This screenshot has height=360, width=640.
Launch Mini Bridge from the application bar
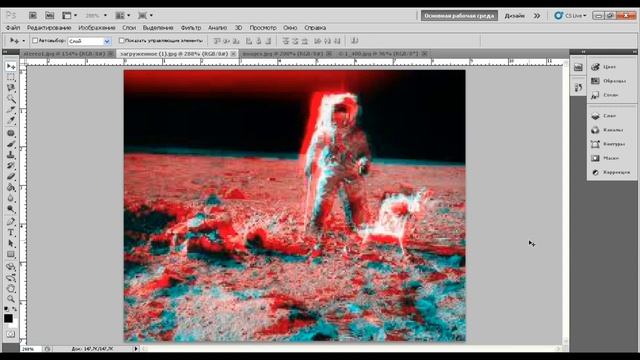(49, 16)
